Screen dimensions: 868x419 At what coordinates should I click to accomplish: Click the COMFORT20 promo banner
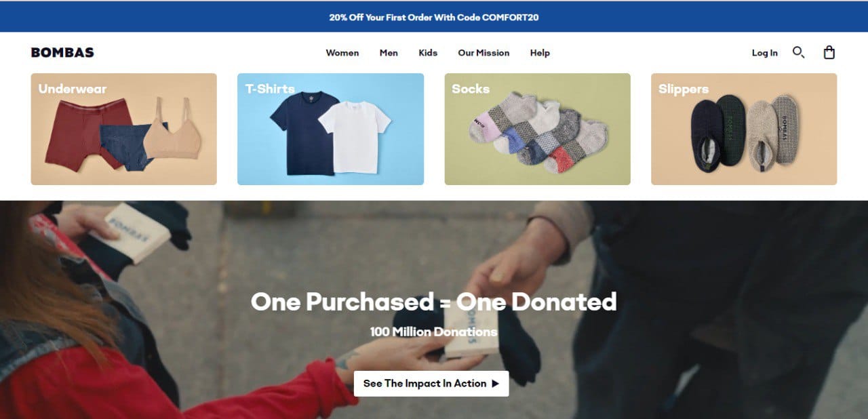click(434, 17)
